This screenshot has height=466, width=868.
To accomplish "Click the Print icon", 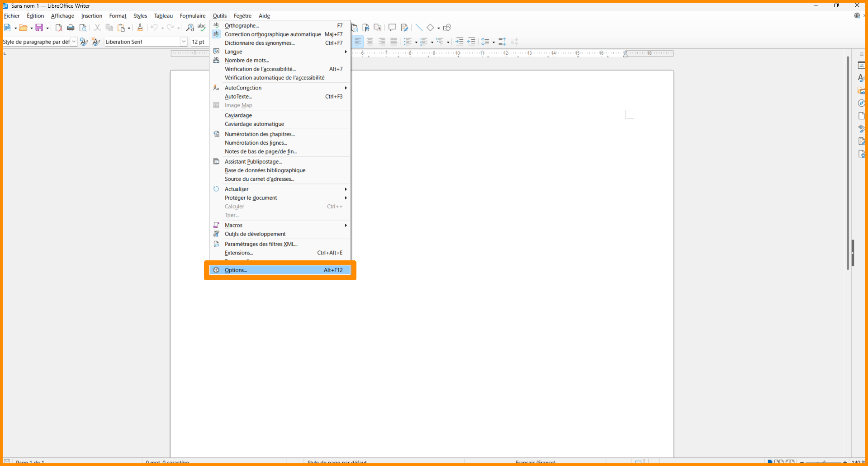I will click(x=71, y=28).
